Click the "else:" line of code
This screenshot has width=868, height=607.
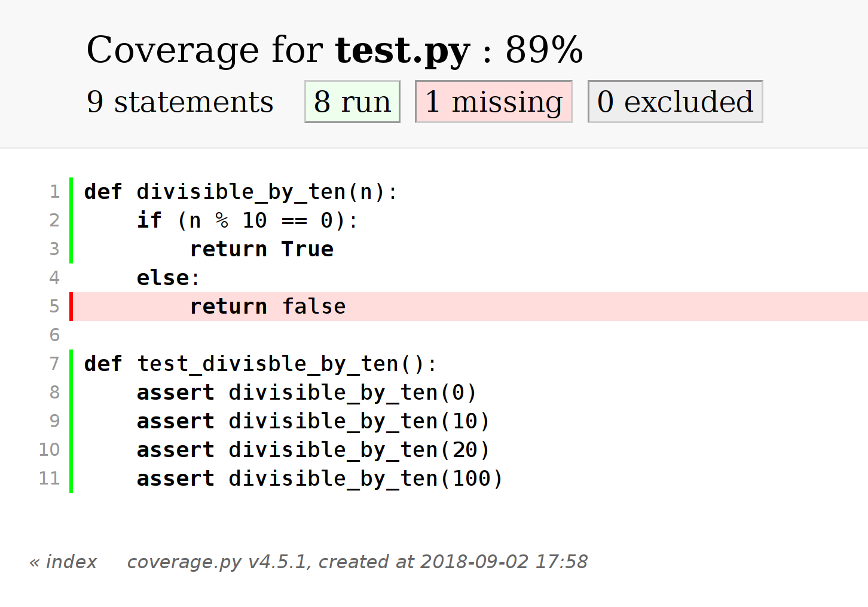coord(167,278)
